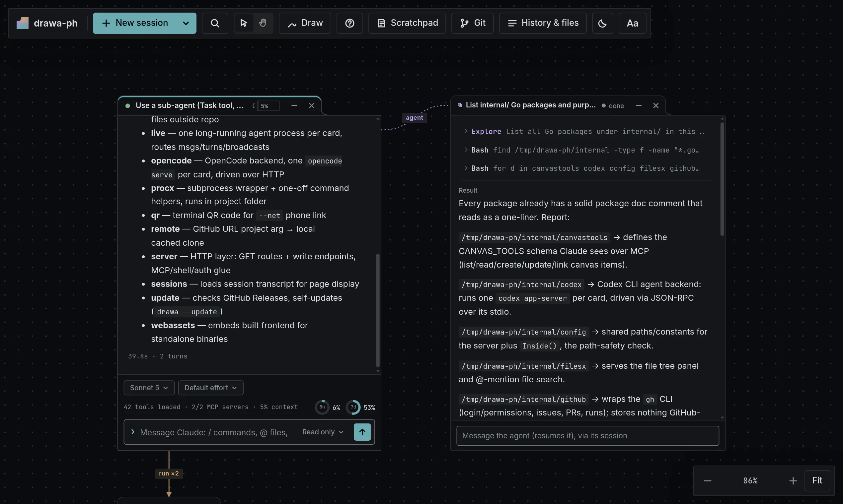Click the agent connector label
Viewport: 843px width, 504px height.
[x=414, y=117]
